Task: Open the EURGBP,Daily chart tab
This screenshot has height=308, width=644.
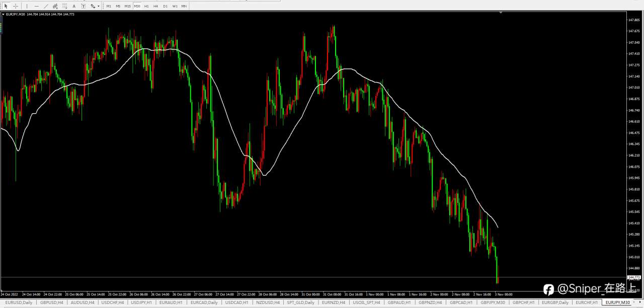Action: click(555, 302)
